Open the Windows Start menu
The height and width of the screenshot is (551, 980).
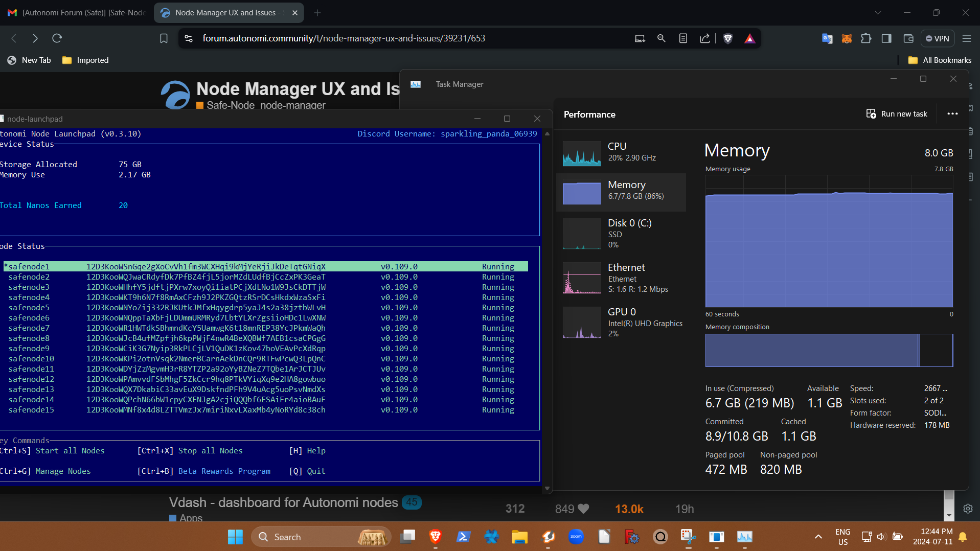pyautogui.click(x=235, y=537)
